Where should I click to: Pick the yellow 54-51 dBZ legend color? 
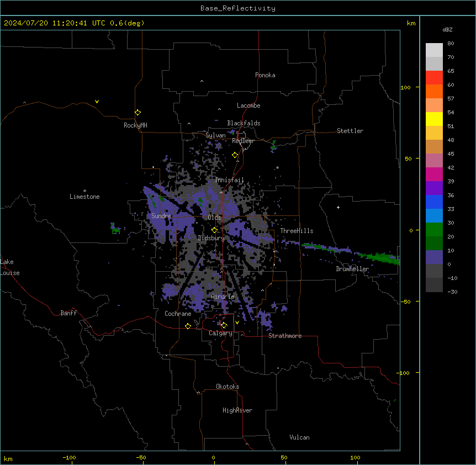click(x=434, y=119)
